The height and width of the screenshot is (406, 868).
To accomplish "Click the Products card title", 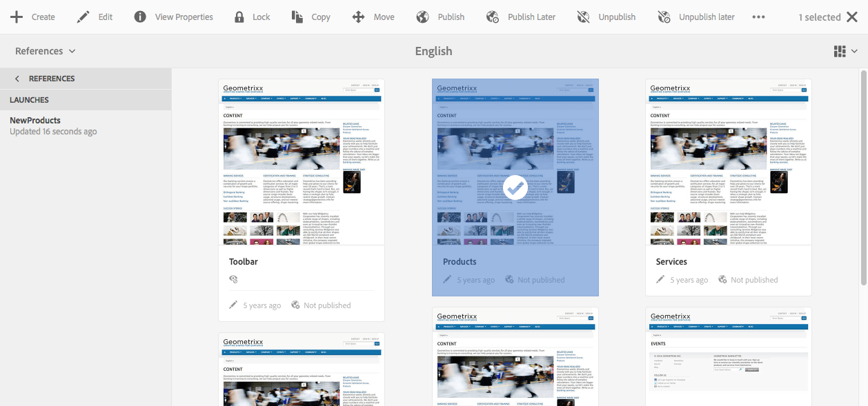I will point(460,261).
